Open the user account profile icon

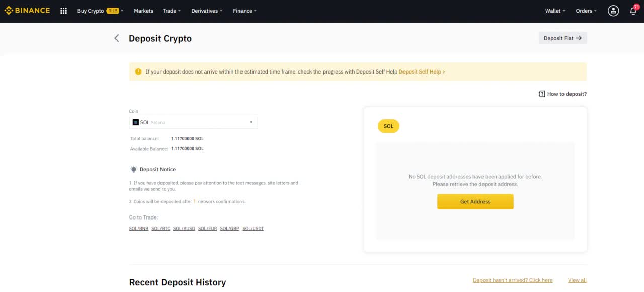[613, 11]
